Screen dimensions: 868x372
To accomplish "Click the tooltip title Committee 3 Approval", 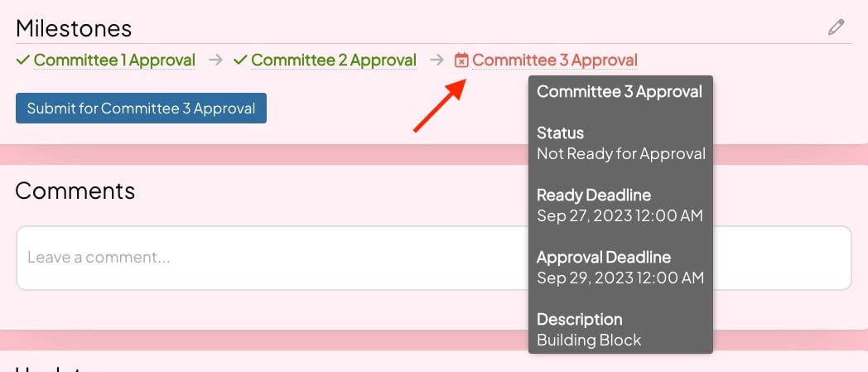I will 620,92.
